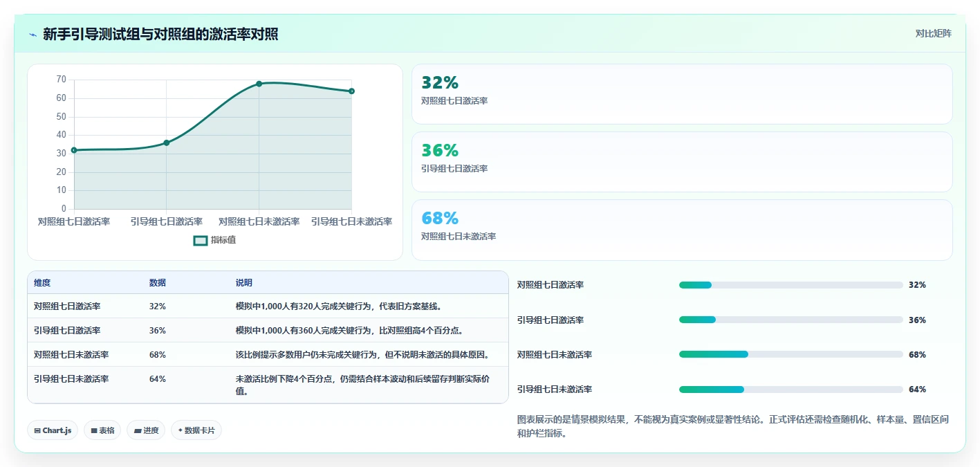Click the 32% value in the table

coord(158,306)
